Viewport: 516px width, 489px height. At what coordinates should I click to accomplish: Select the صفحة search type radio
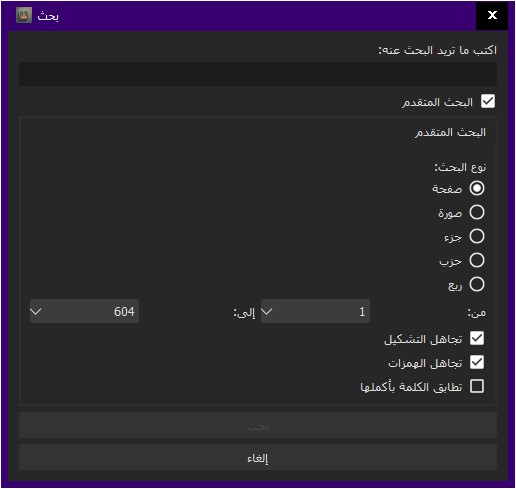coord(477,188)
